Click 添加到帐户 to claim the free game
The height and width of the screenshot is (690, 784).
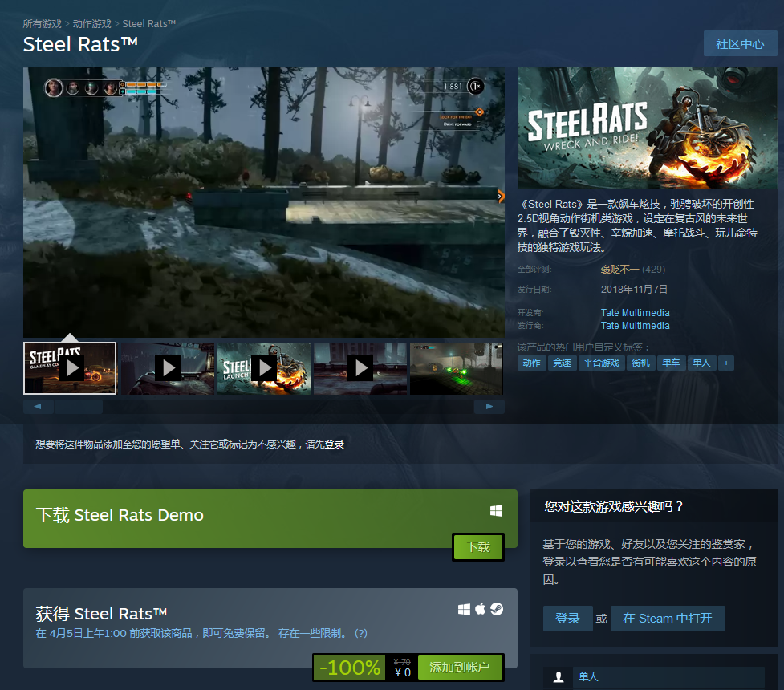[x=461, y=667]
